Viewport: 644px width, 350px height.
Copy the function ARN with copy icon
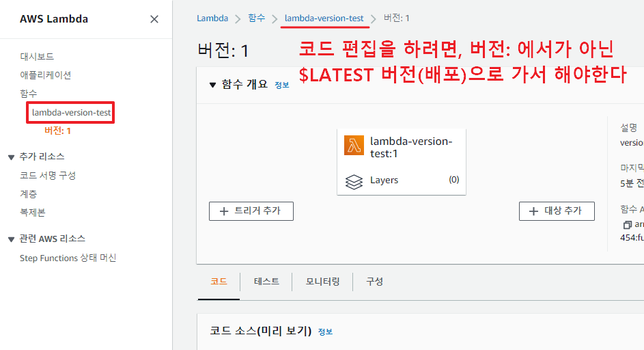tap(627, 224)
